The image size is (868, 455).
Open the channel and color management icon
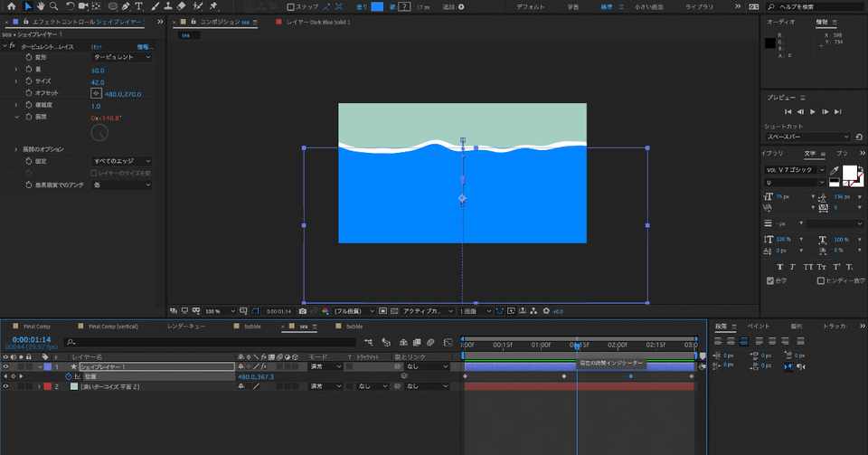[325, 311]
